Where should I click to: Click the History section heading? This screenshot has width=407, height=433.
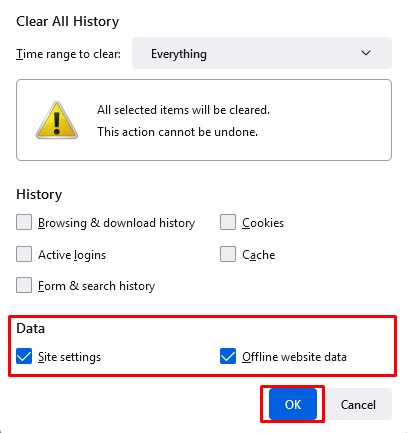click(39, 194)
